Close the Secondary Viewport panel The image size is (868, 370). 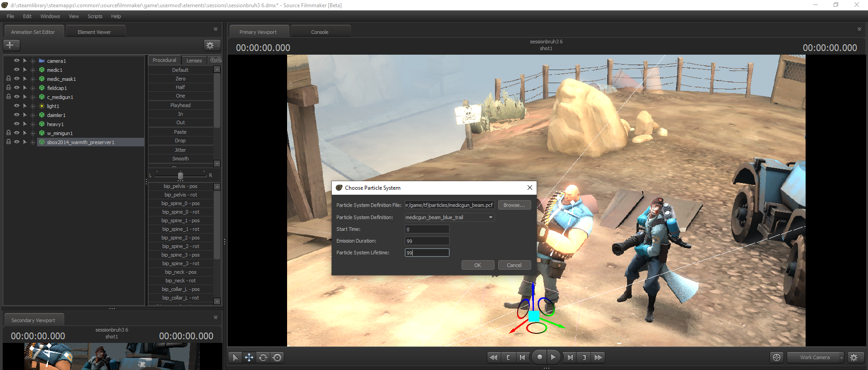(216, 318)
